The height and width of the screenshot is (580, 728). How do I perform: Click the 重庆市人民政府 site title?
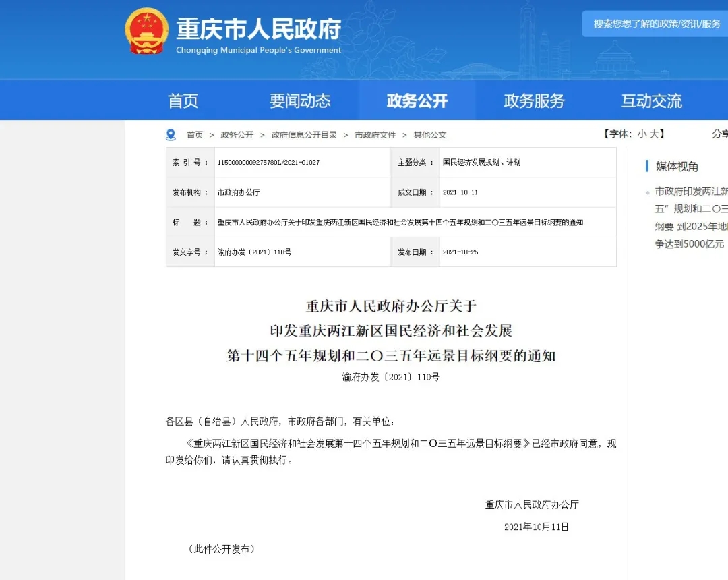[x=259, y=28]
